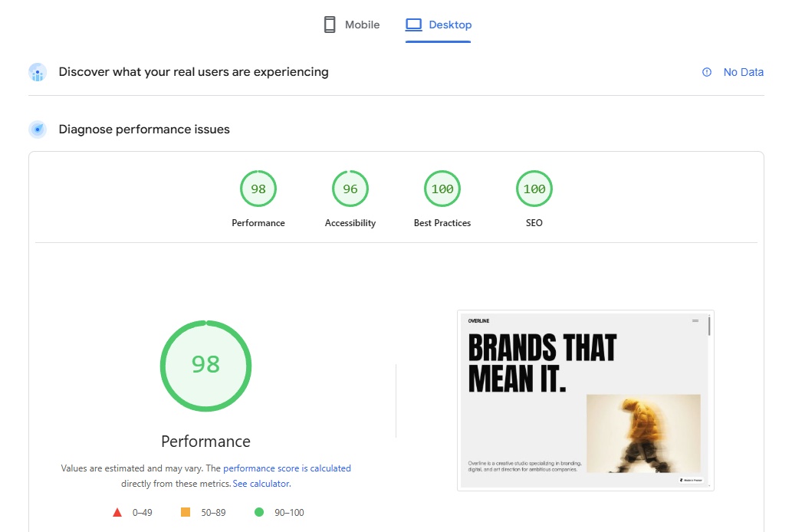The width and height of the screenshot is (792, 532).
Task: Jump to Performance score gauge 98
Action: [x=258, y=189]
